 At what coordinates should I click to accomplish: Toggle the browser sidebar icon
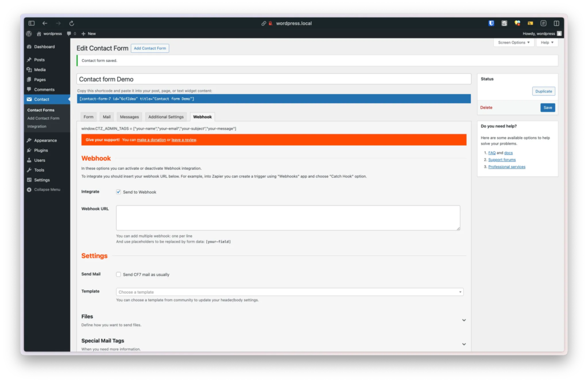[32, 23]
